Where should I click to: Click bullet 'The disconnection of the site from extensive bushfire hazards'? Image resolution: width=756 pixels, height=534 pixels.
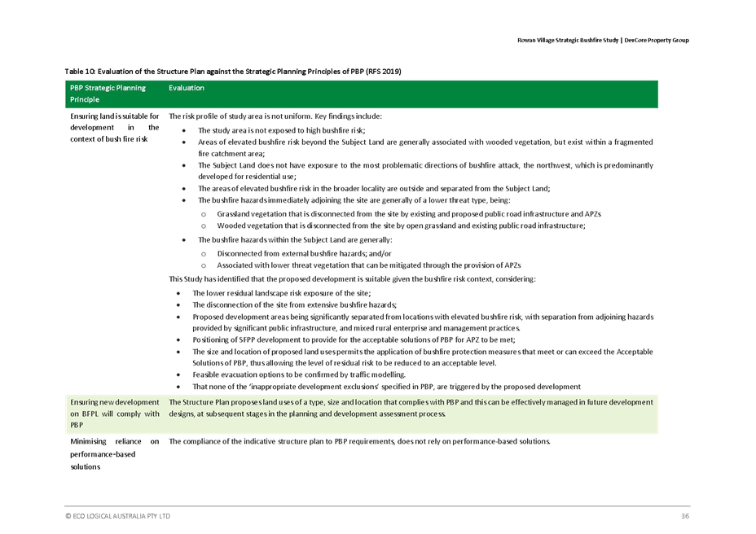[295, 304]
